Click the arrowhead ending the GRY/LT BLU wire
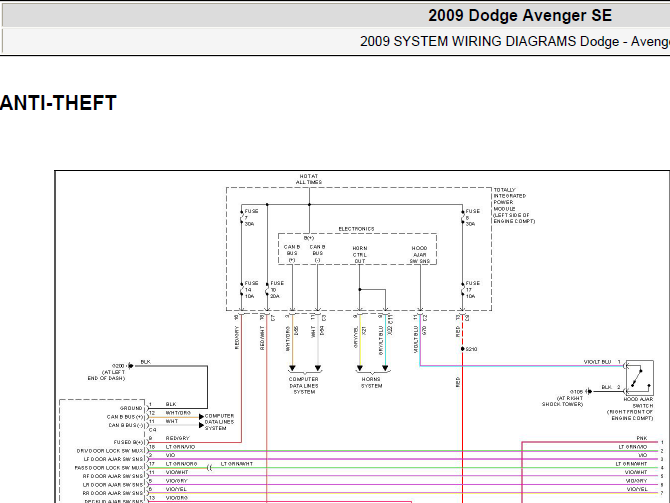The height and width of the screenshot is (503, 670). pos(385,368)
